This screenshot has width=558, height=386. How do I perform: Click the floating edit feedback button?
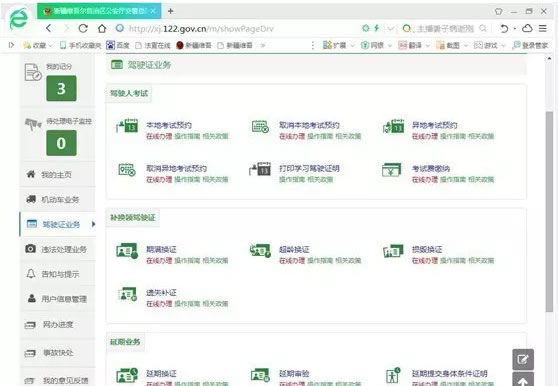(523, 359)
